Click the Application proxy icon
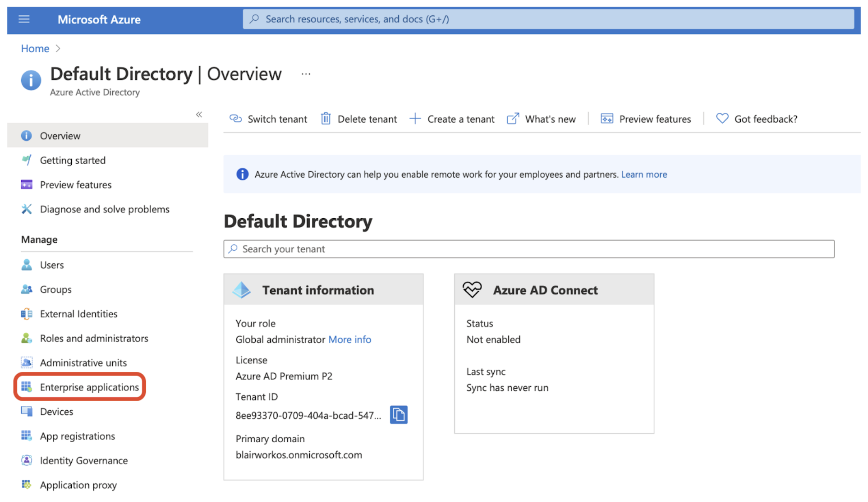The image size is (868, 502). [27, 485]
